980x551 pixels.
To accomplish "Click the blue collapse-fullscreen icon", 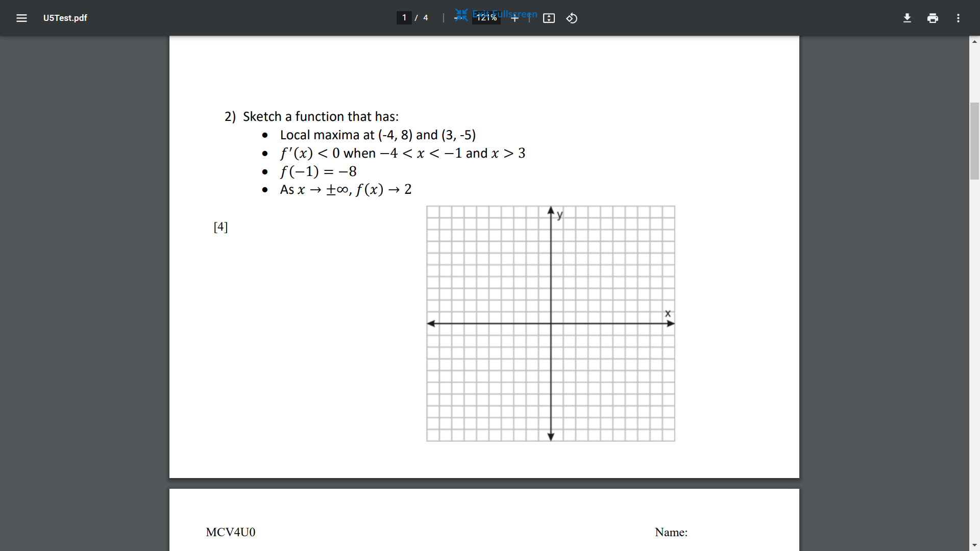I will click(x=461, y=15).
